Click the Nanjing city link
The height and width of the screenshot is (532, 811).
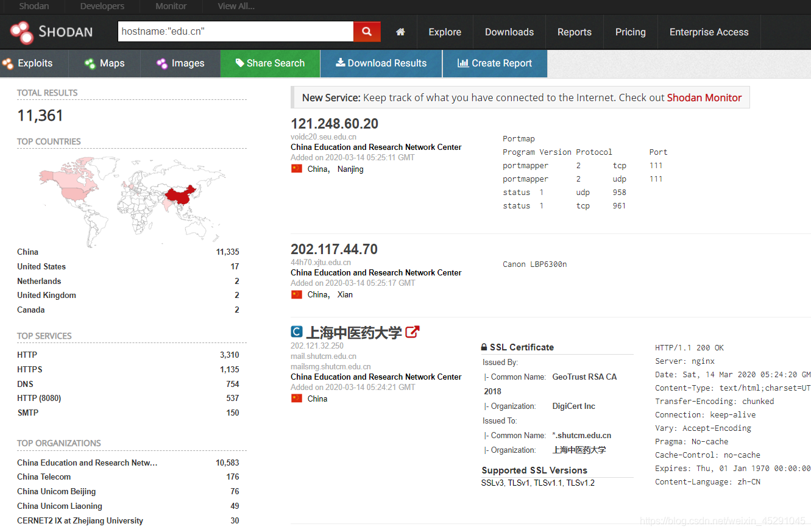tap(350, 169)
